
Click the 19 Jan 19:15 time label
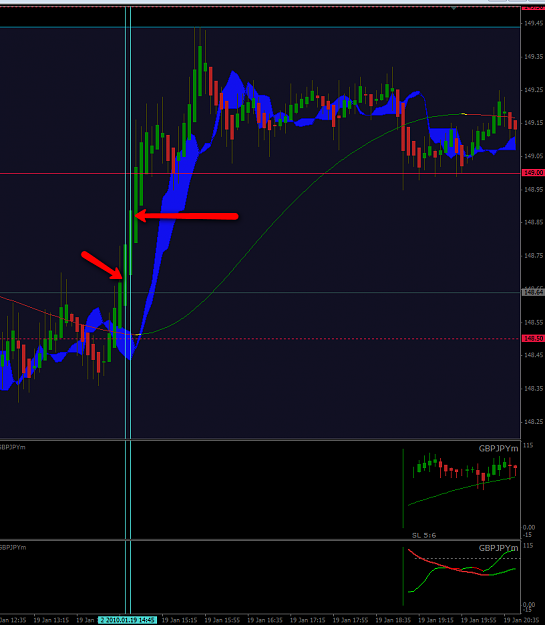436,621
